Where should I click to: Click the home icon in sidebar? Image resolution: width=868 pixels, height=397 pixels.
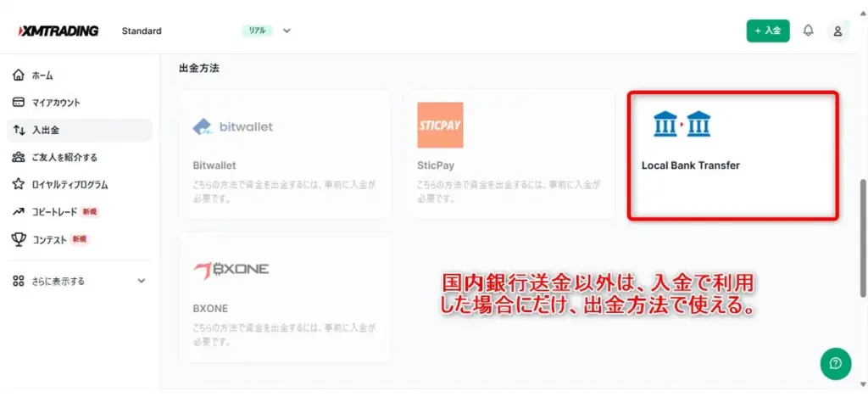(19, 75)
